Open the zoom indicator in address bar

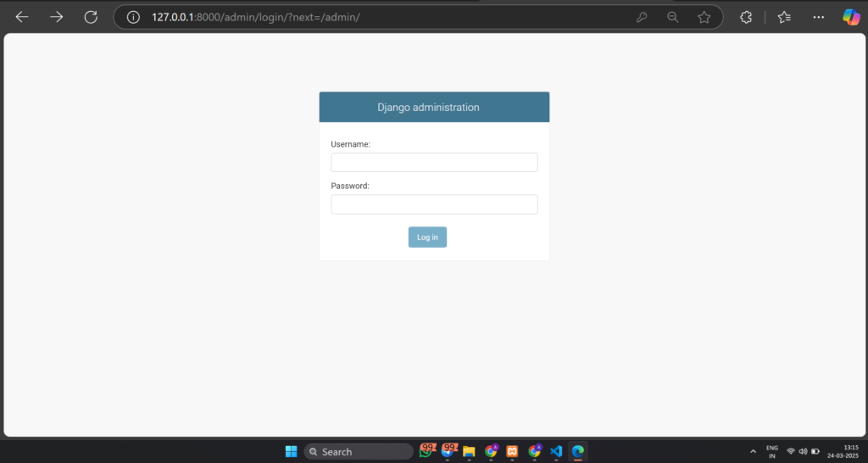tap(672, 17)
